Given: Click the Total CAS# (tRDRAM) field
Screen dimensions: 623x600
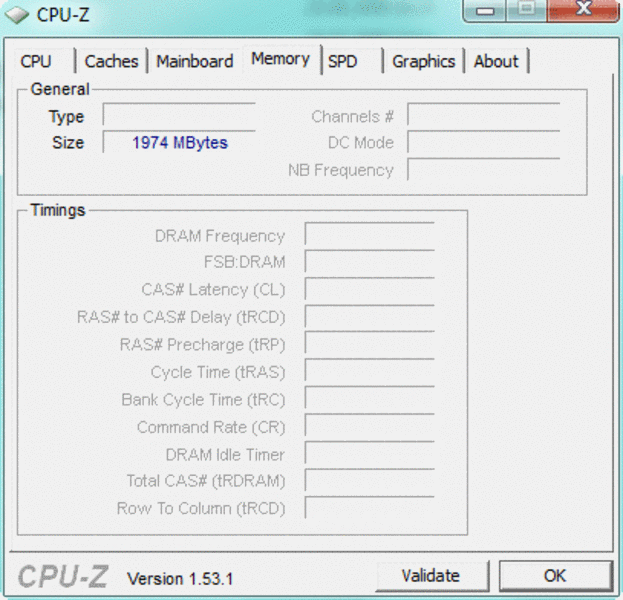Looking at the screenshot, I should 370,480.
